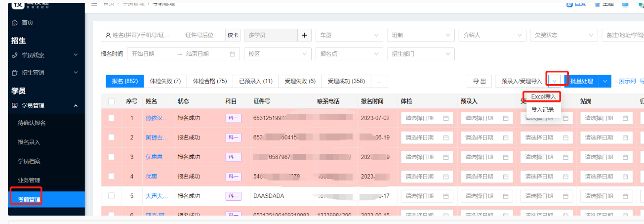Open the 招生部门 dropdown

pos(421,54)
